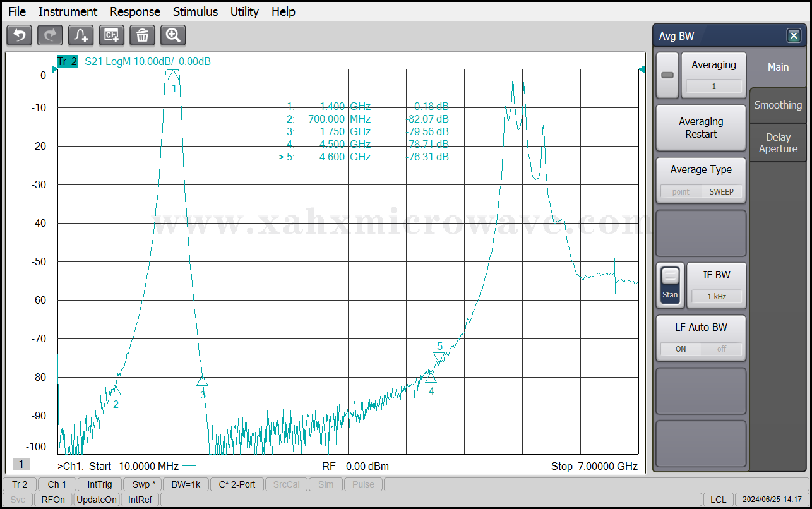Click the Tr 2 status bar button
Image resolution: width=812 pixels, height=509 pixels.
pos(20,484)
